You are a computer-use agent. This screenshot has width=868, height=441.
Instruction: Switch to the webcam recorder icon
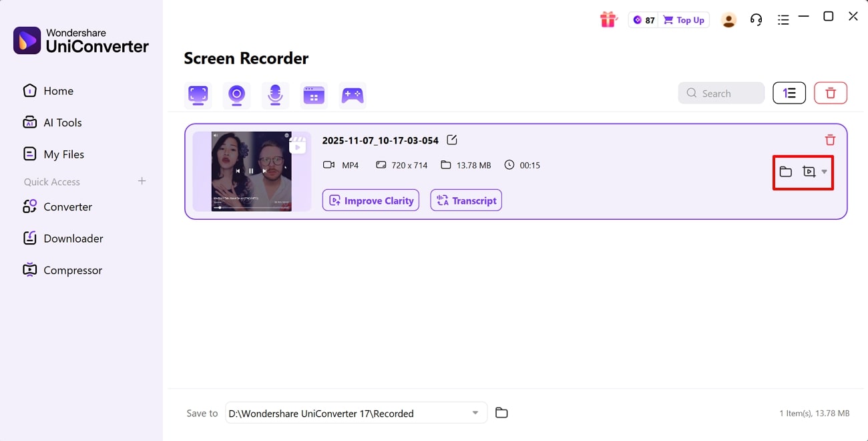pyautogui.click(x=236, y=94)
